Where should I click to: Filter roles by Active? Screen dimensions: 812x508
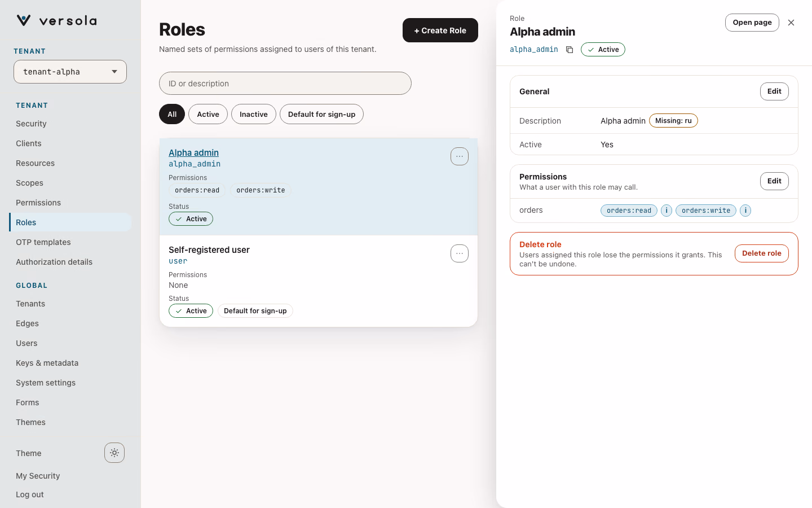tap(208, 114)
